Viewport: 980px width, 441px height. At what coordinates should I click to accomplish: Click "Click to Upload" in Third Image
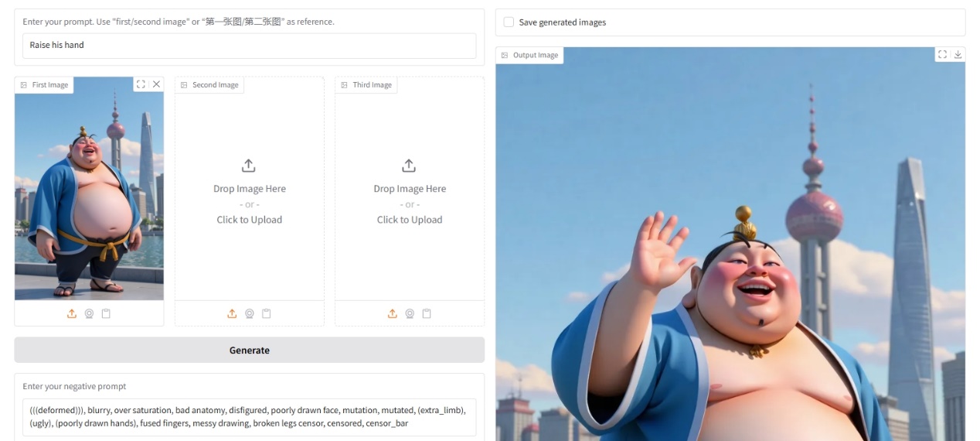click(x=410, y=220)
